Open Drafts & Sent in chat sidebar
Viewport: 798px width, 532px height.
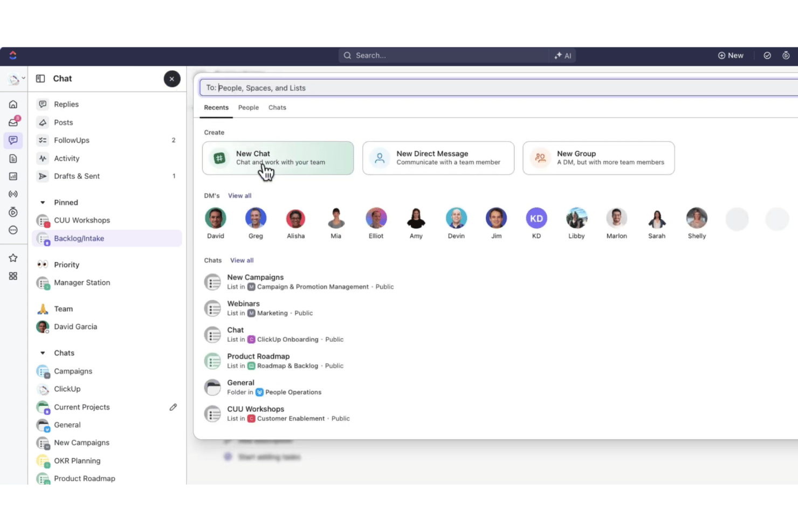point(107,176)
